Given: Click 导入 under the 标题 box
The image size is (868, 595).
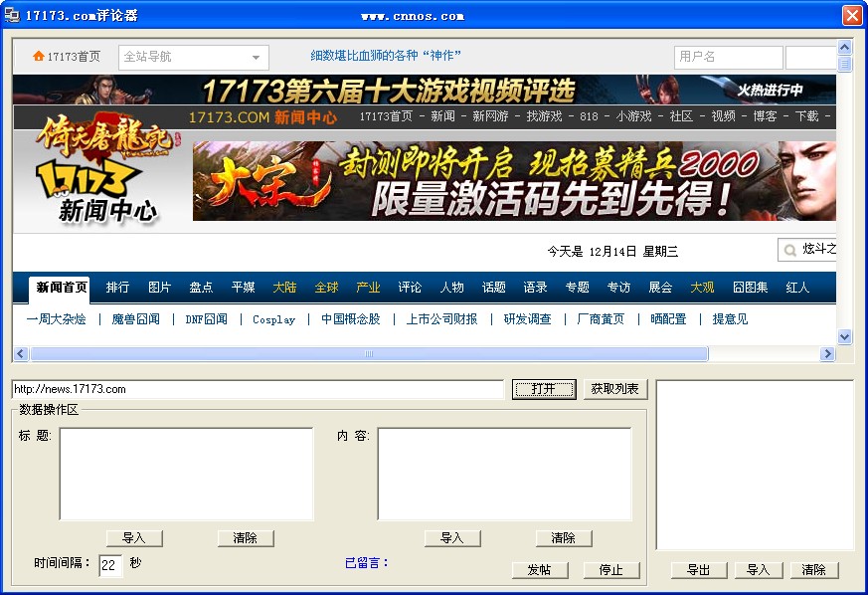Looking at the screenshot, I should (x=134, y=538).
